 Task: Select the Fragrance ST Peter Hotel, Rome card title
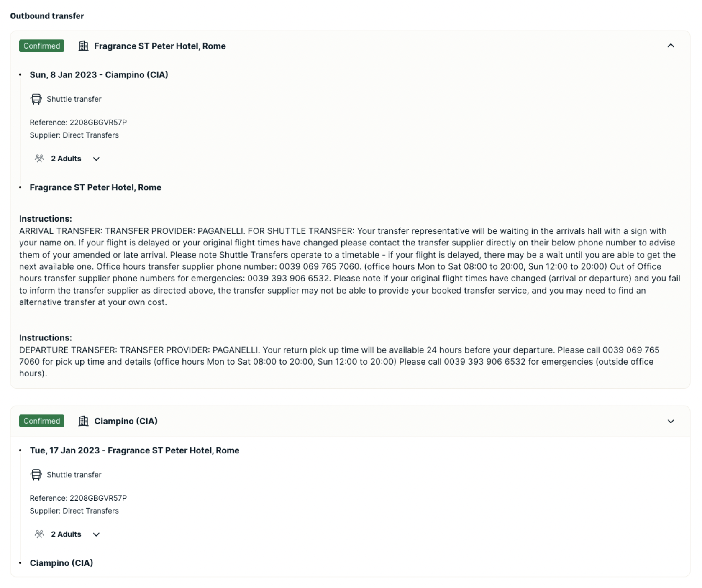point(160,46)
